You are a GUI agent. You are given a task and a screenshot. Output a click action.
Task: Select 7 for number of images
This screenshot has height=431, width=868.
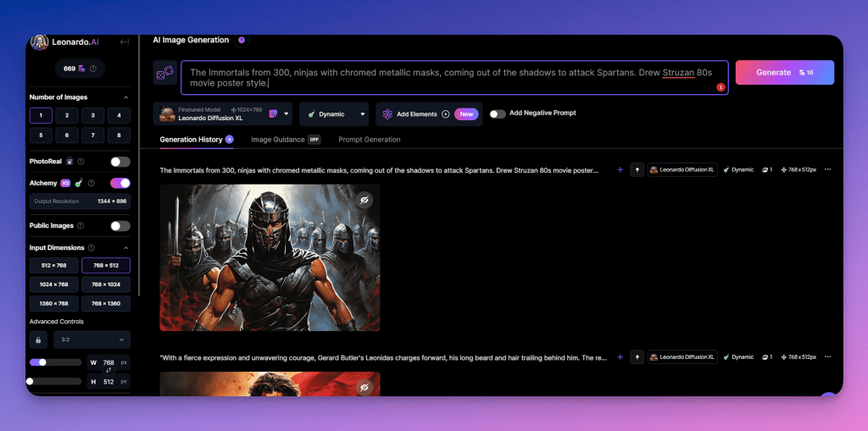point(93,135)
